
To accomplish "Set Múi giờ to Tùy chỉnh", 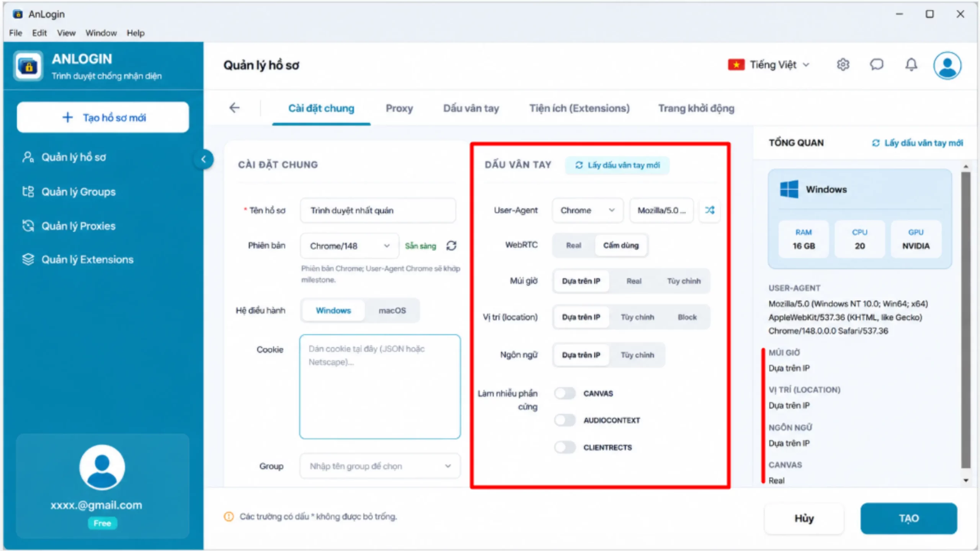I will (684, 281).
